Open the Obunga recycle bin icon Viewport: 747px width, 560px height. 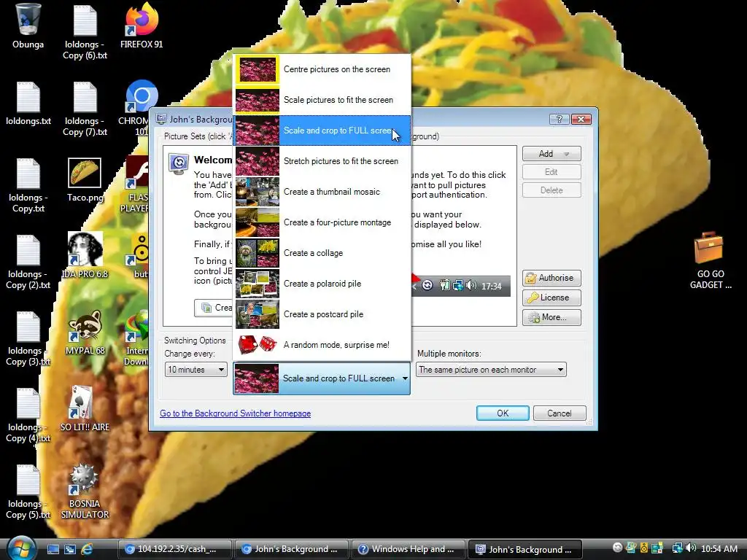pos(28,26)
